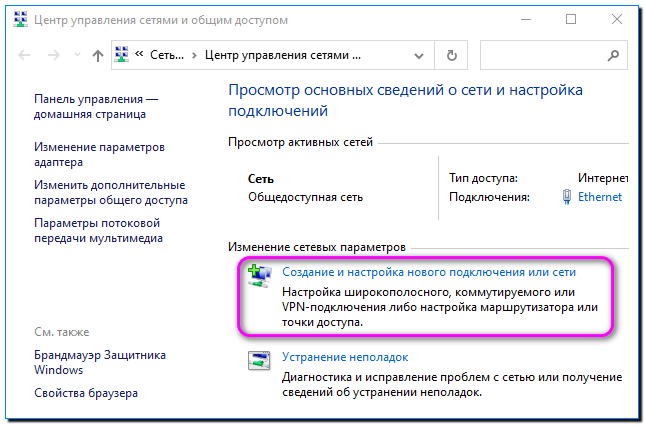
Task: Click the bold 'Сеть' network name
Action: tap(260, 179)
